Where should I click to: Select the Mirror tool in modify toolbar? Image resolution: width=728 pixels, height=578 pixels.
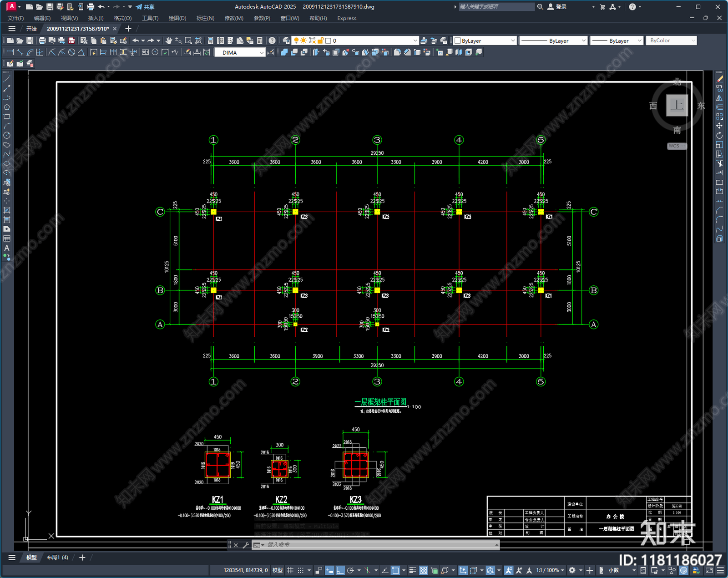click(x=719, y=98)
